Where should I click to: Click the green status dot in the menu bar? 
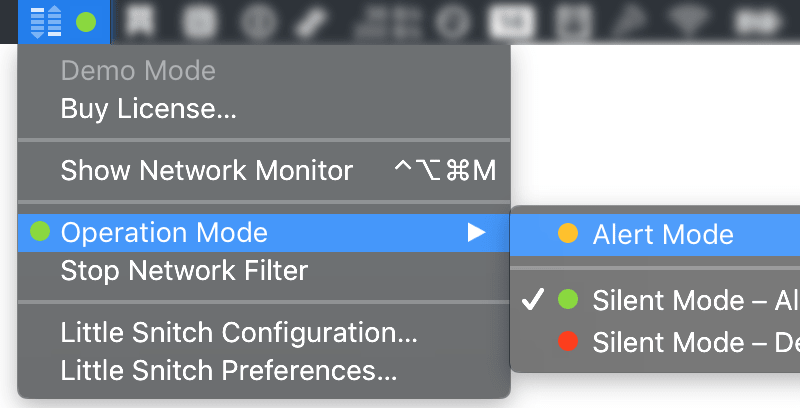coord(86,22)
